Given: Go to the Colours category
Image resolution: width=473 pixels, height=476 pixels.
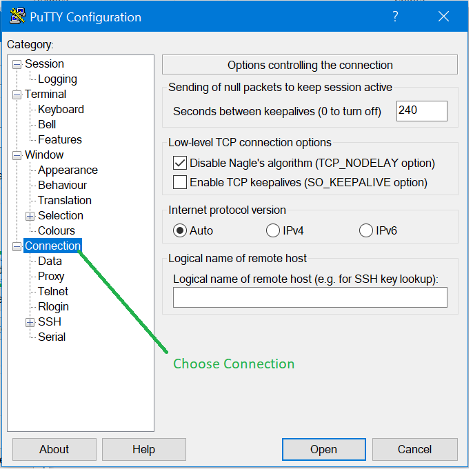Looking at the screenshot, I should (57, 231).
